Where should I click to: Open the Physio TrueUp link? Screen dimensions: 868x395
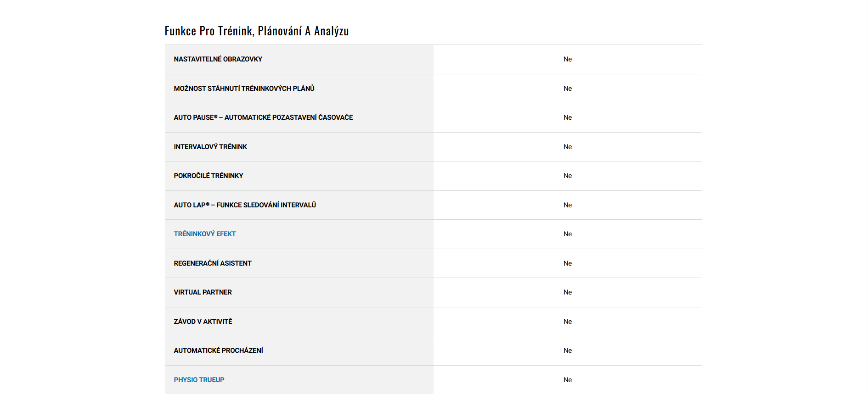[199, 380]
